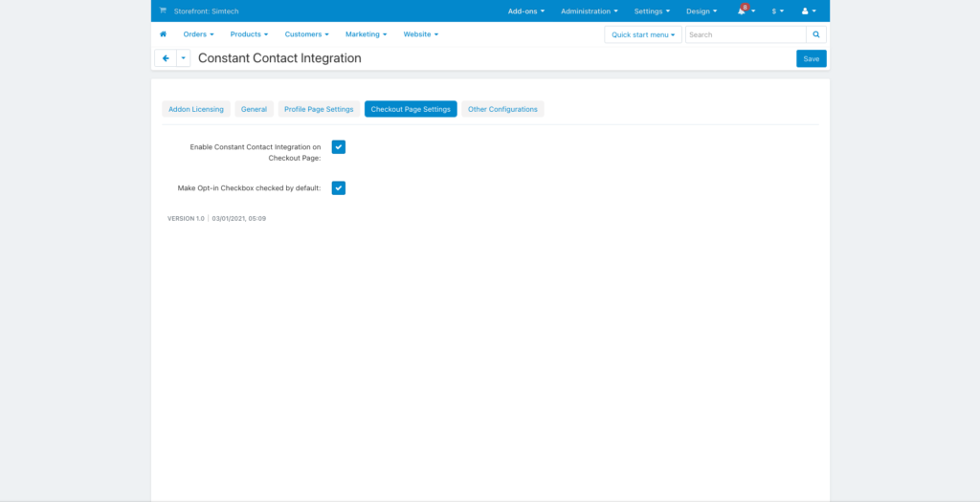Click the search magnifier icon
Image resolution: width=980 pixels, height=502 pixels.
coord(816,34)
